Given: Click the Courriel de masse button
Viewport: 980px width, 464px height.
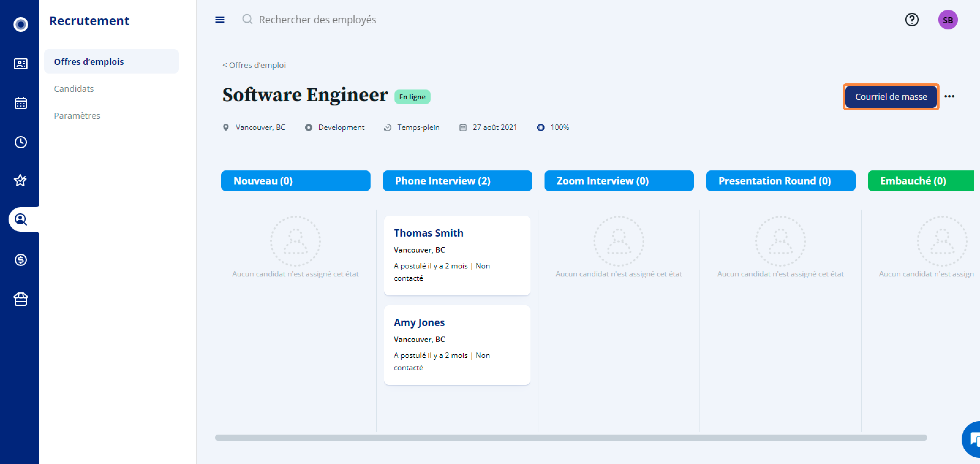Looking at the screenshot, I should [x=891, y=97].
